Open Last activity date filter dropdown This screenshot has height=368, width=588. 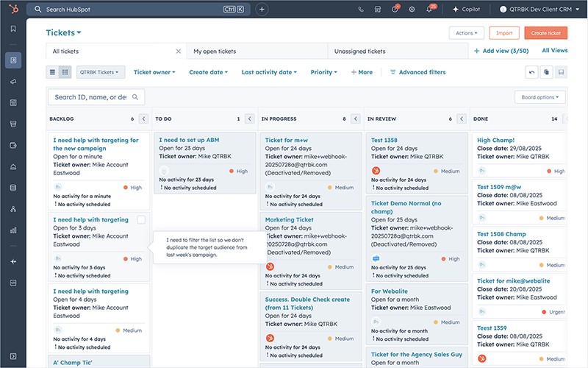269,72
